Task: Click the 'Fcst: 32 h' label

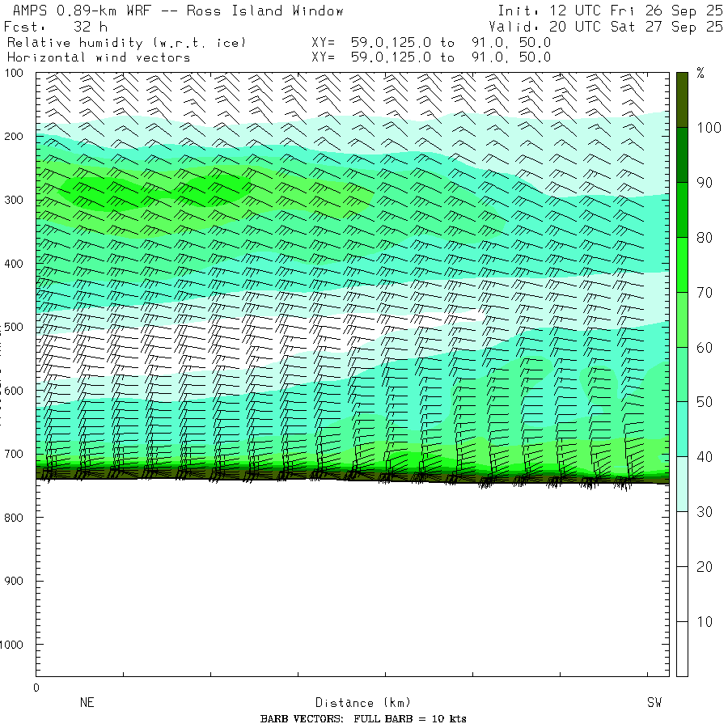Action: click(x=56, y=27)
